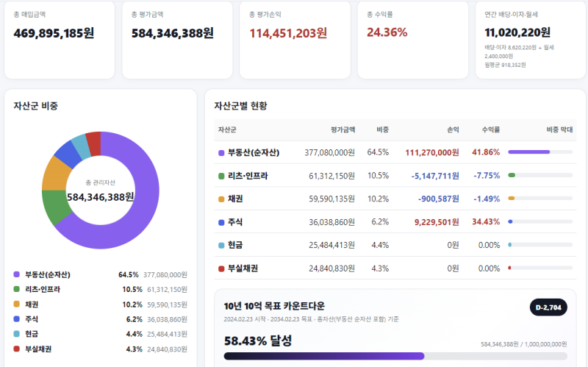Image resolution: width=588 pixels, height=367 pixels.
Task: Sort by the 수익률 column header
Action: [x=491, y=129]
